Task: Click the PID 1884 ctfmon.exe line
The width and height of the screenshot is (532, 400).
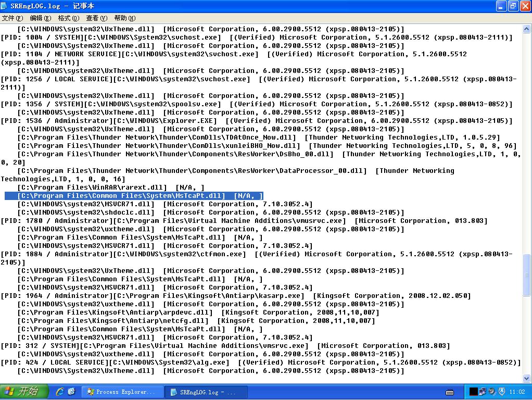Action: pyautogui.click(x=257, y=258)
